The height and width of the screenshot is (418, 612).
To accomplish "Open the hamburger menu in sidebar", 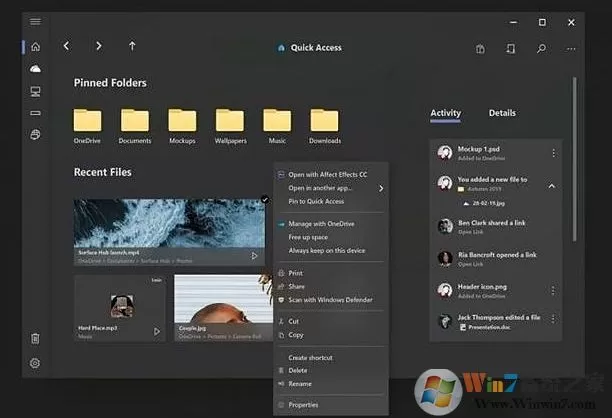I will [x=35, y=21].
